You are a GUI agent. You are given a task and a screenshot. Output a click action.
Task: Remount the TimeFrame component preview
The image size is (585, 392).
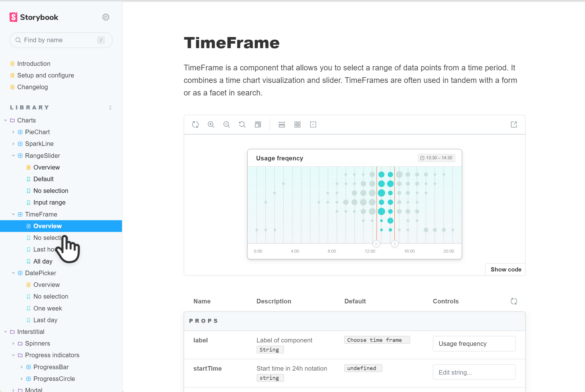pyautogui.click(x=195, y=124)
